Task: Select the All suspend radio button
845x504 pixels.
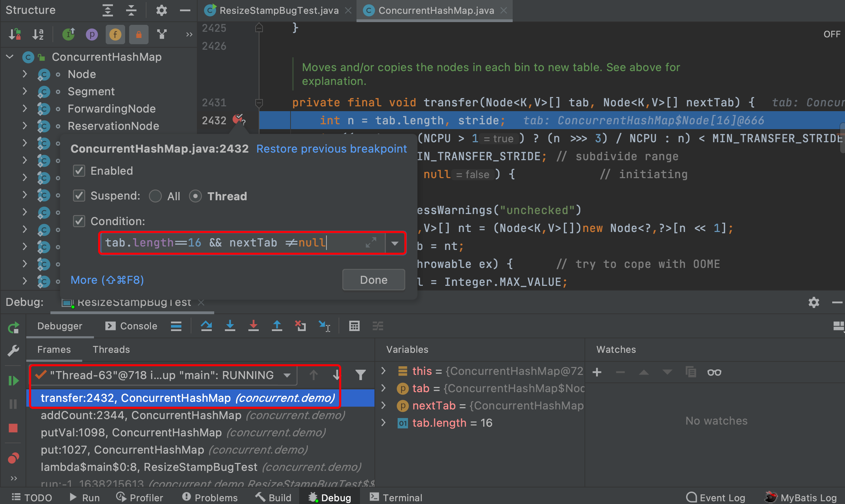Action: (x=155, y=196)
